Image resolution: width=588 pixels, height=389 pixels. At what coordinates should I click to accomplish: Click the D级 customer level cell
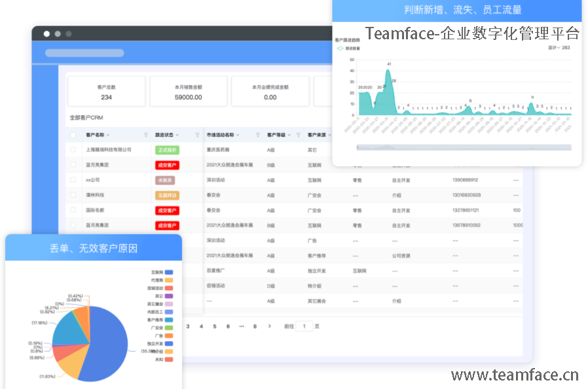click(x=270, y=286)
